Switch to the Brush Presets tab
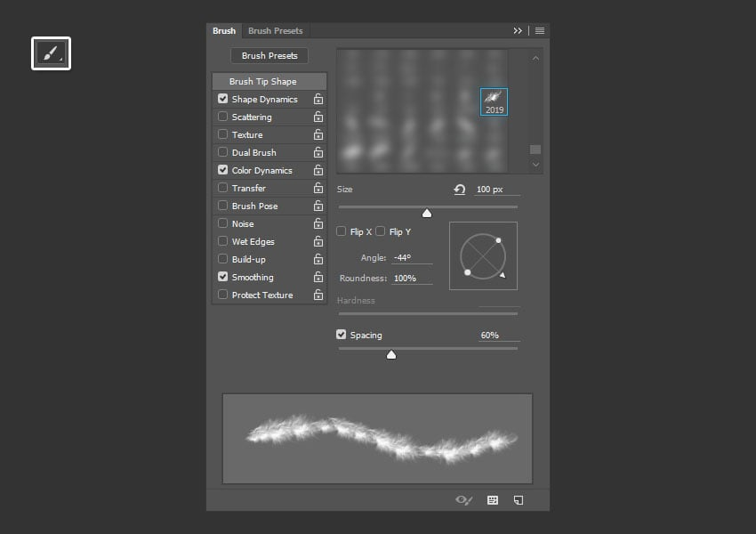 [275, 30]
